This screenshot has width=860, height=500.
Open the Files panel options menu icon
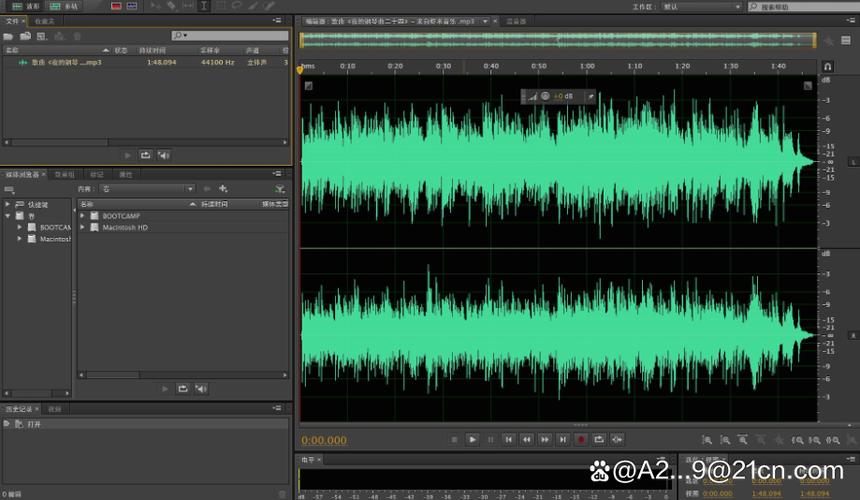(277, 21)
